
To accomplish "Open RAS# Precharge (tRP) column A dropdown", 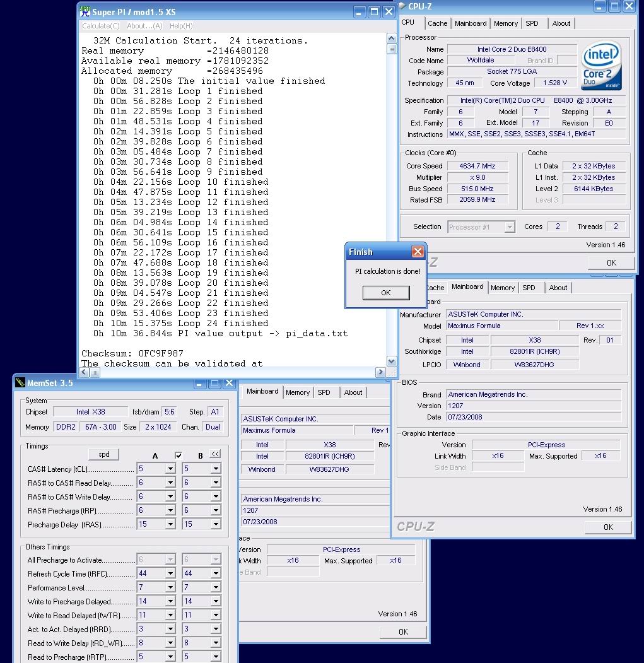I will pos(170,510).
